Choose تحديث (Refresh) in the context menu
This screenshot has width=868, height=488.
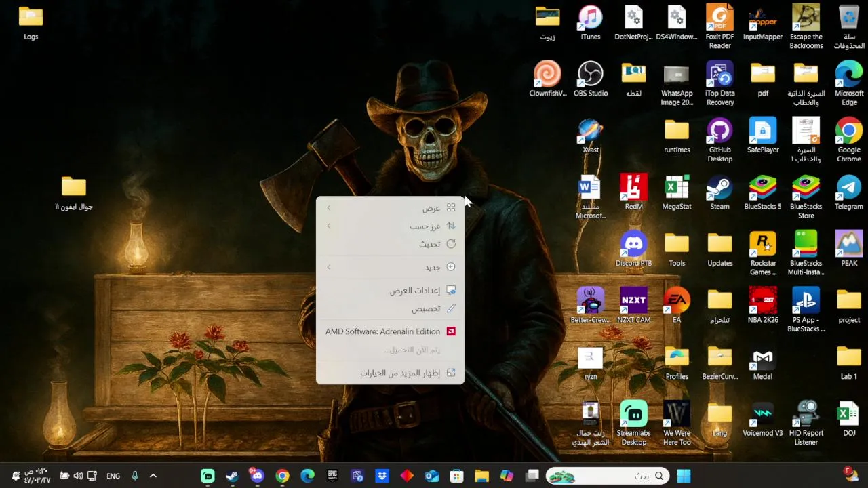coord(390,244)
